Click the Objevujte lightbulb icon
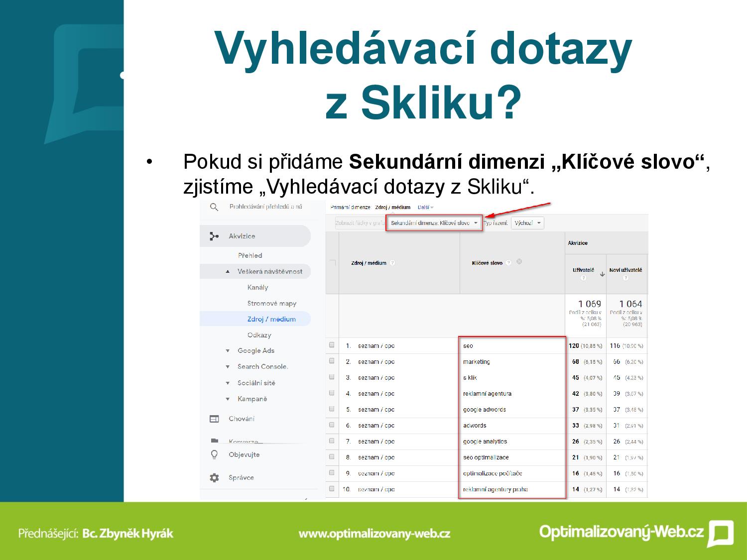This screenshot has height=560, width=747. click(x=214, y=454)
